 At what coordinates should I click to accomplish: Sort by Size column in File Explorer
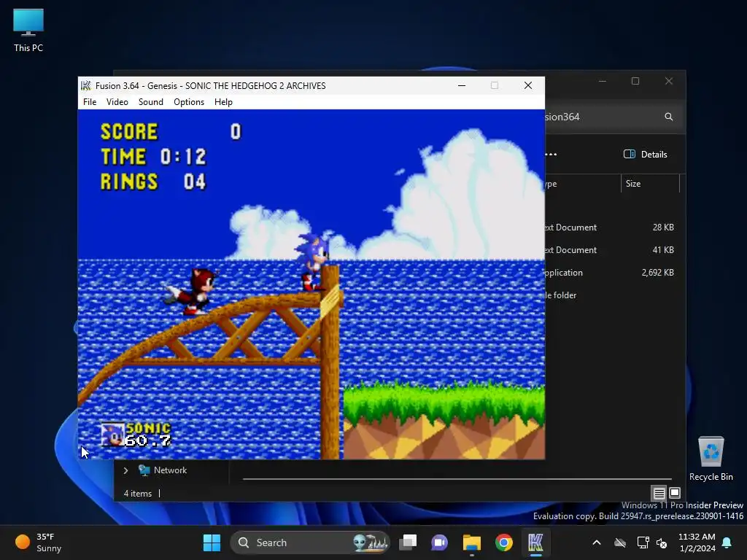coord(650,184)
